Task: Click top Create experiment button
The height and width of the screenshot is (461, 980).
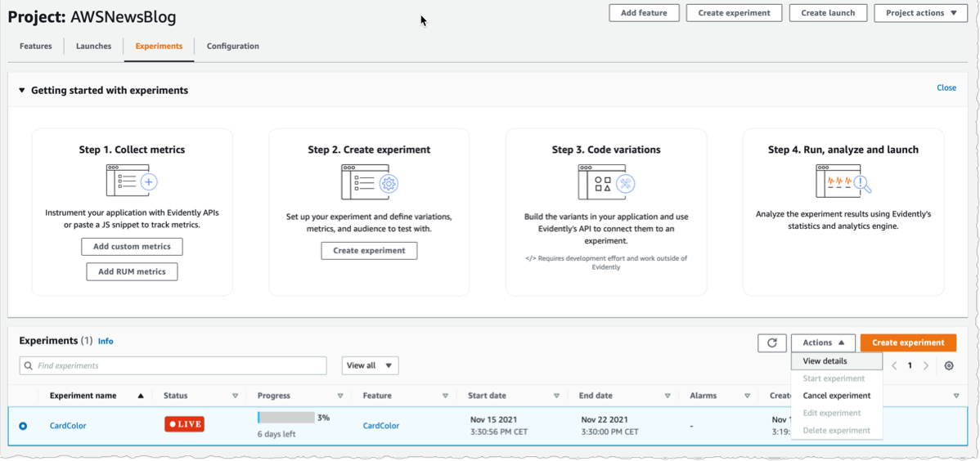Action: click(735, 12)
